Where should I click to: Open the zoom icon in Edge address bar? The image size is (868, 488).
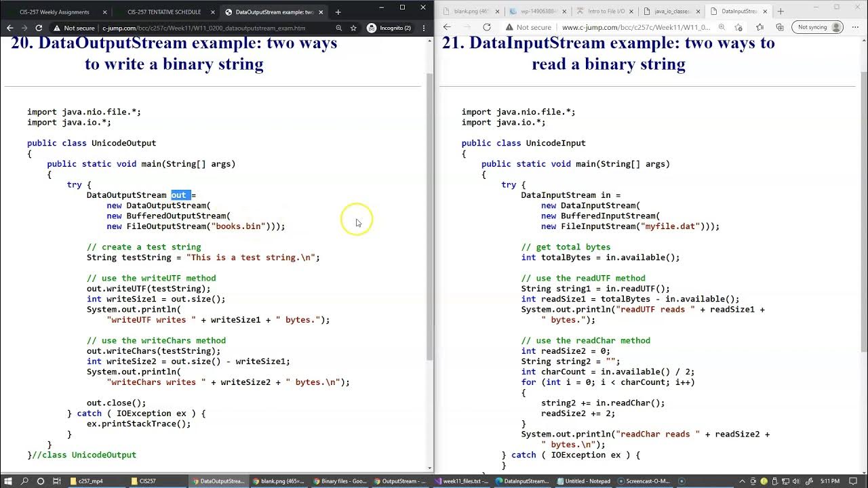(x=722, y=27)
